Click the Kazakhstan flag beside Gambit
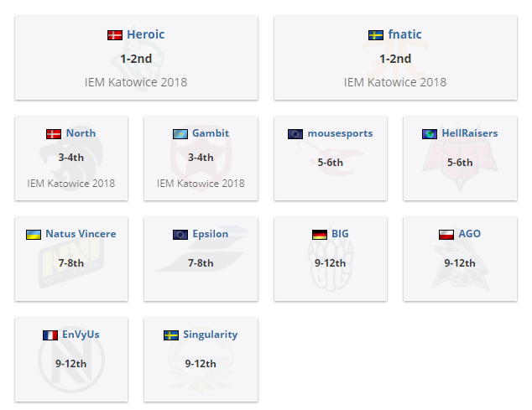Viewport: 532px width, 410px height. pos(180,134)
